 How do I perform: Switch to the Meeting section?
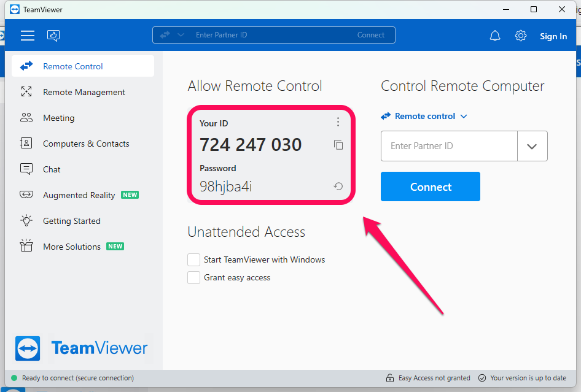[59, 117]
